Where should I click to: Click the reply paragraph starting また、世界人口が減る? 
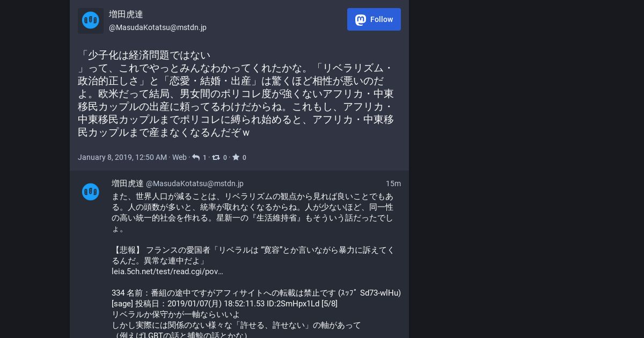253,212
